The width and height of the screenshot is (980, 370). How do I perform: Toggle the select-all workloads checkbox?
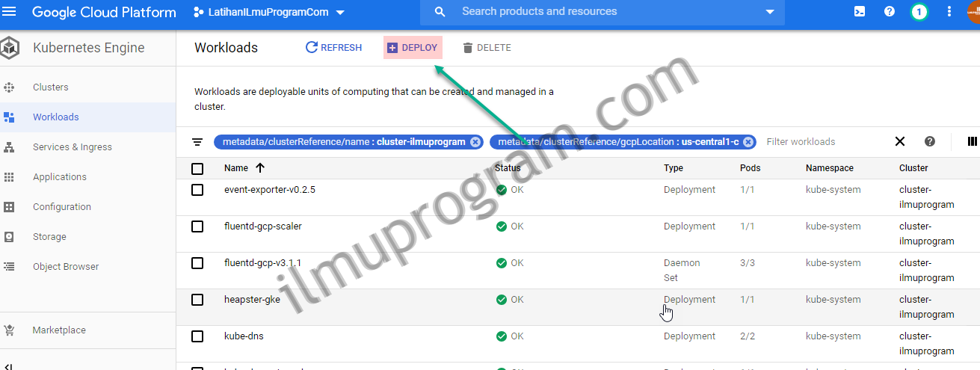click(197, 169)
